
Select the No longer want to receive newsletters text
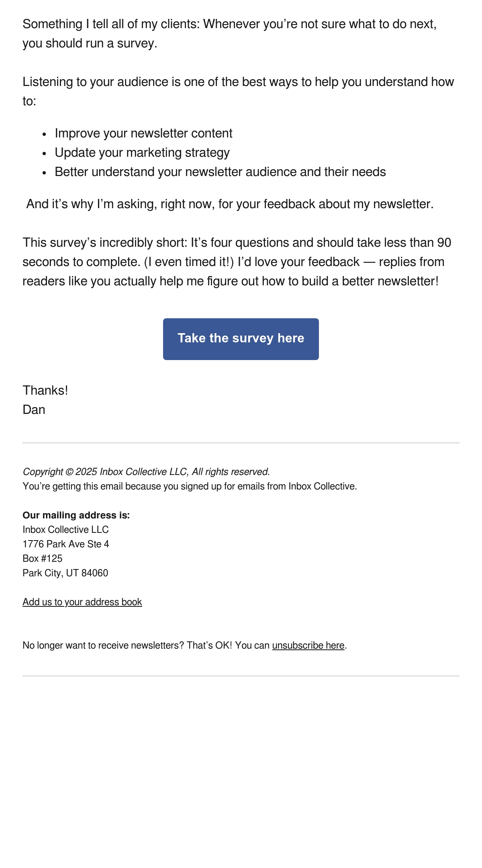pos(146,645)
